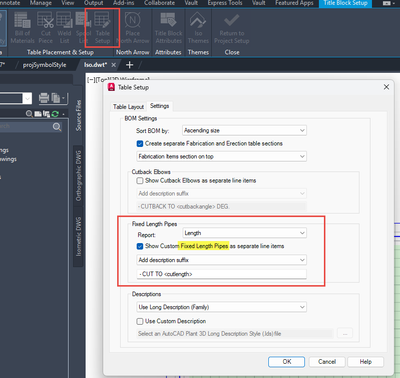Click the Long Description Style file path field

tap(235, 334)
